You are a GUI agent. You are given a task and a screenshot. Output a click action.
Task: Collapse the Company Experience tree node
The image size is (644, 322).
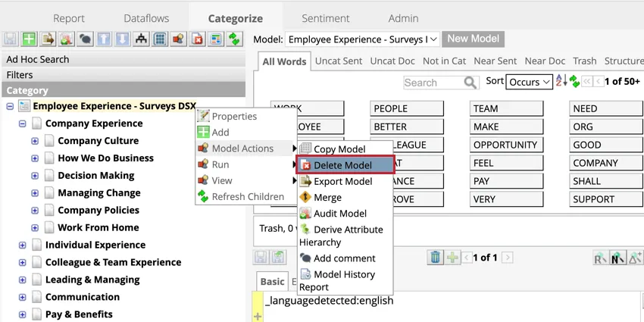(23, 123)
